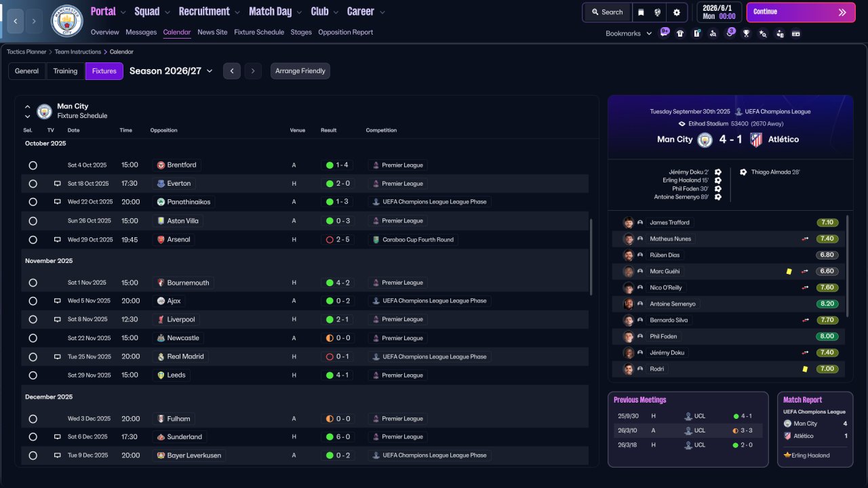Open the shirt icon bookmark
This screenshot has width=868, height=488.
click(x=680, y=33)
